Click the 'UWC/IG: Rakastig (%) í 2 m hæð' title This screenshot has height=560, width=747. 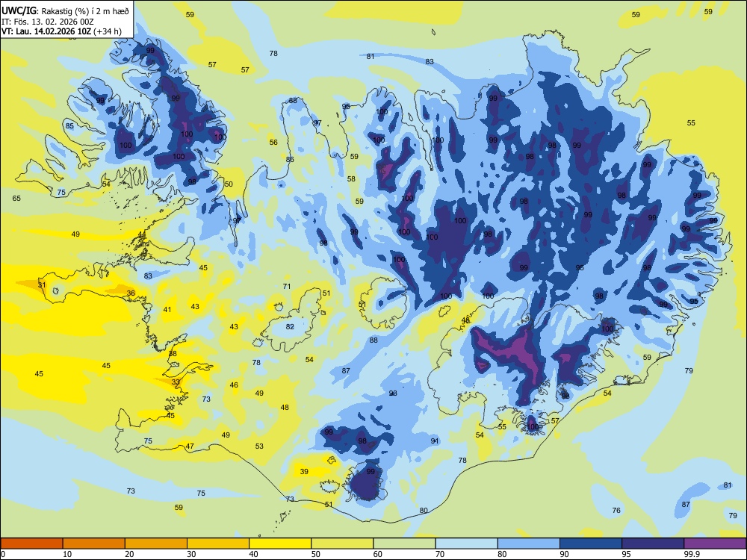(65, 11)
